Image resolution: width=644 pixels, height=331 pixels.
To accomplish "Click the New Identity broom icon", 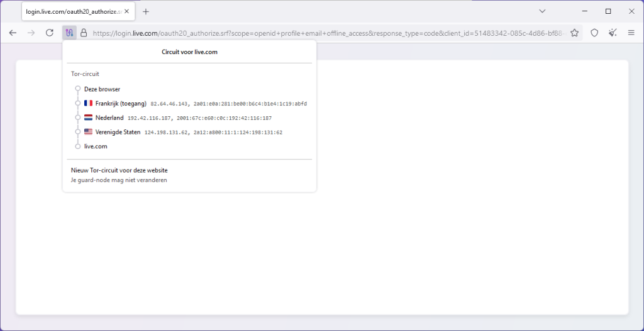I will [x=613, y=33].
